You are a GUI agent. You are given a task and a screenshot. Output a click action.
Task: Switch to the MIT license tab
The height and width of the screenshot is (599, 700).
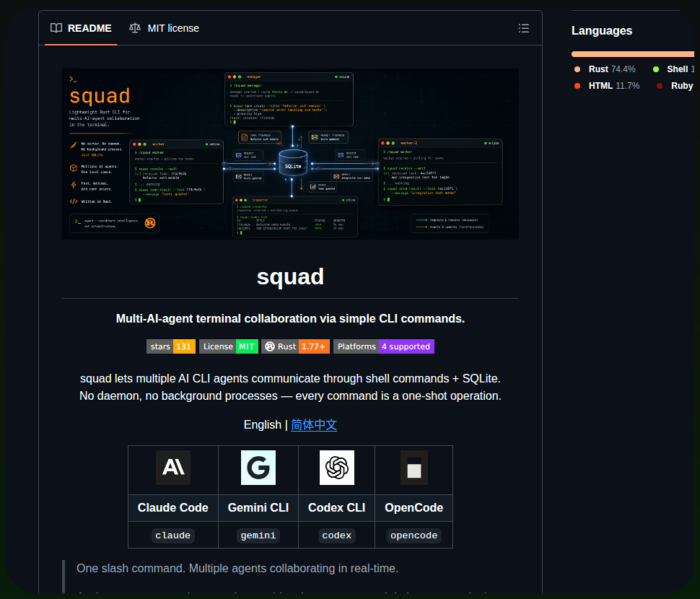point(164,28)
